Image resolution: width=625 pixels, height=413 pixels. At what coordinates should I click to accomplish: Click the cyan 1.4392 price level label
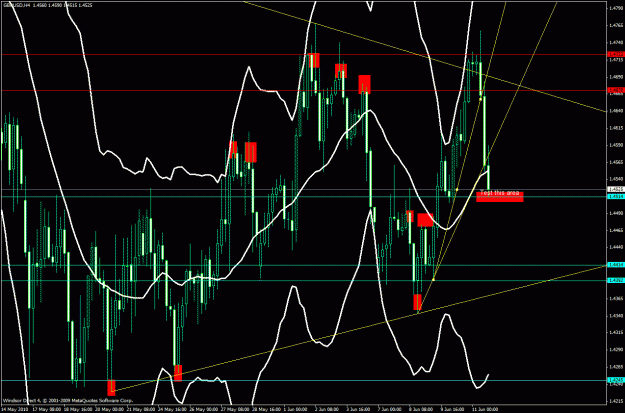614,280
